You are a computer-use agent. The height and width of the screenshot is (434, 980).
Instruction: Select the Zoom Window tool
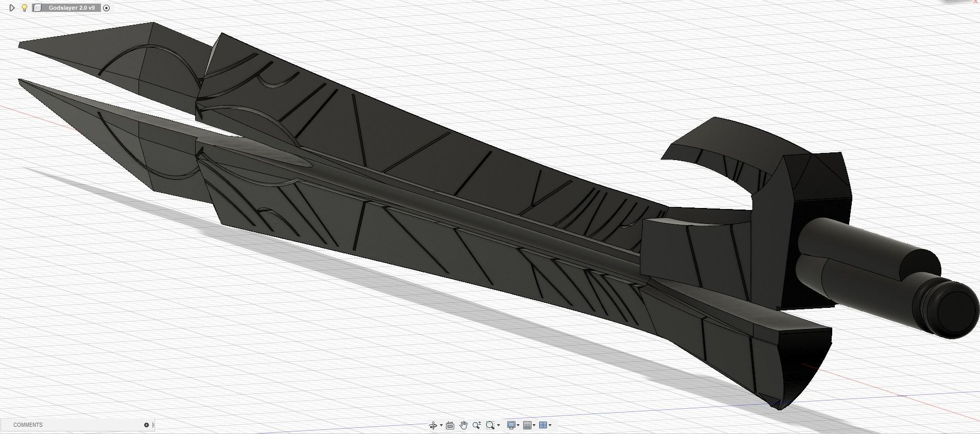coord(490,425)
